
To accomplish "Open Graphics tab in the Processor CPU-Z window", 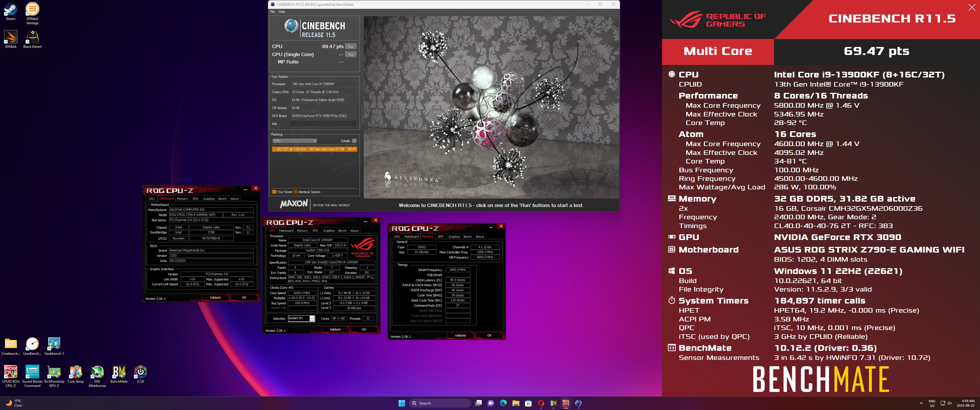I will pos(329,230).
